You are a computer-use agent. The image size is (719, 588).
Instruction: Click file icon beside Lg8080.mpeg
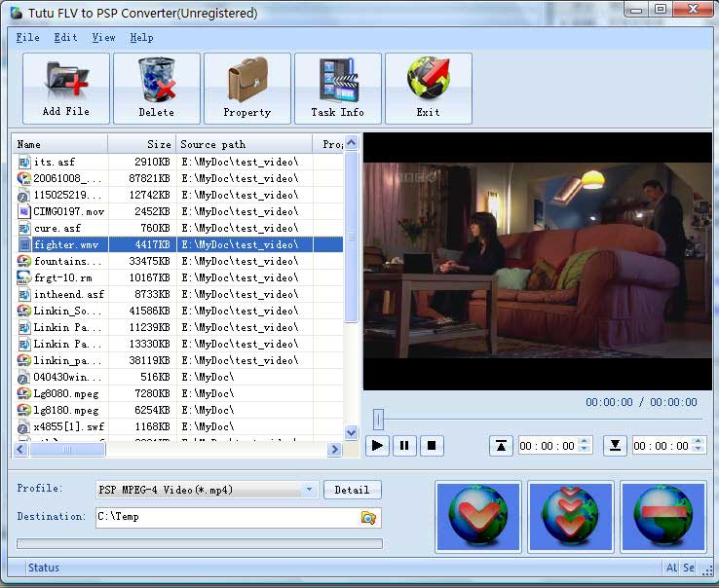pyautogui.click(x=23, y=393)
